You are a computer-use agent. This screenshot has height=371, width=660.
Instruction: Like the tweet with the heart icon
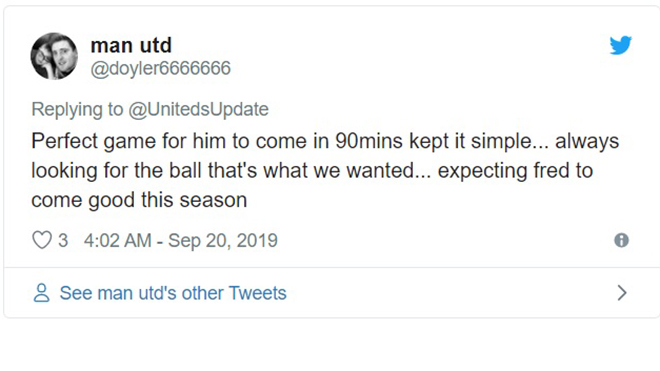42,240
